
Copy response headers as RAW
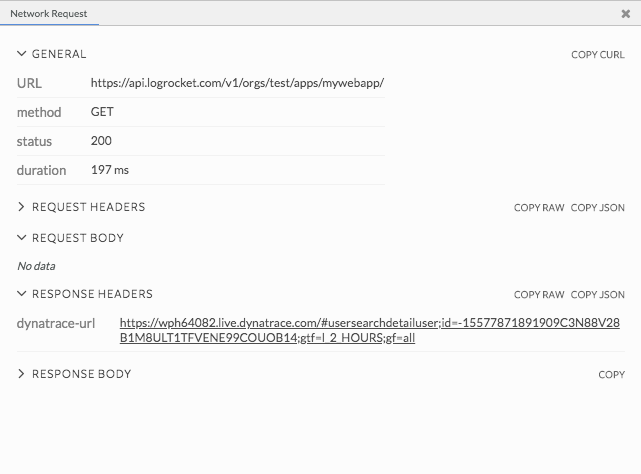[x=539, y=295]
